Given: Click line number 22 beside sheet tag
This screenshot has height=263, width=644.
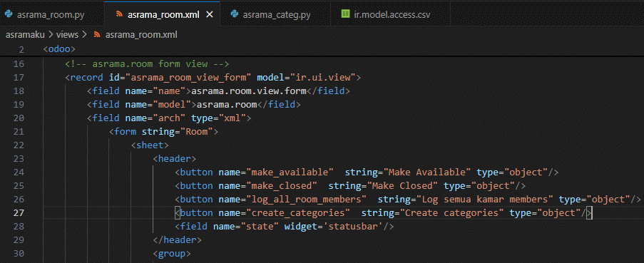Looking at the screenshot, I should tap(19, 145).
